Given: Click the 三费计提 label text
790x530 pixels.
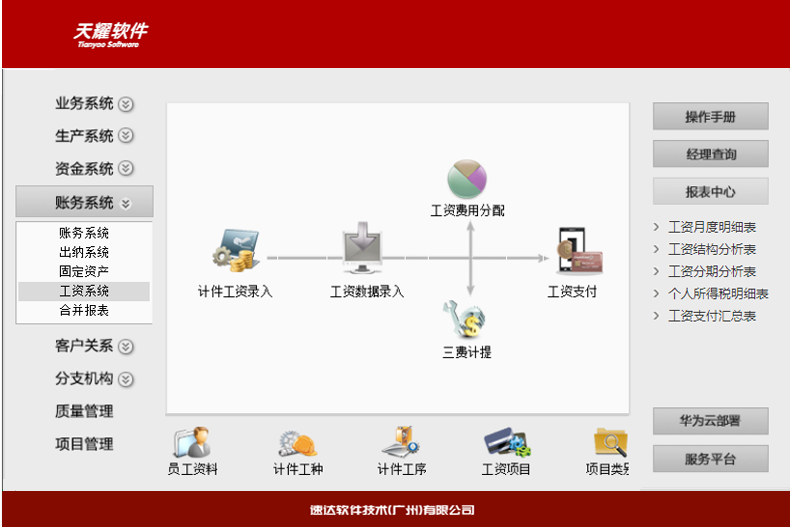Looking at the screenshot, I should [467, 352].
